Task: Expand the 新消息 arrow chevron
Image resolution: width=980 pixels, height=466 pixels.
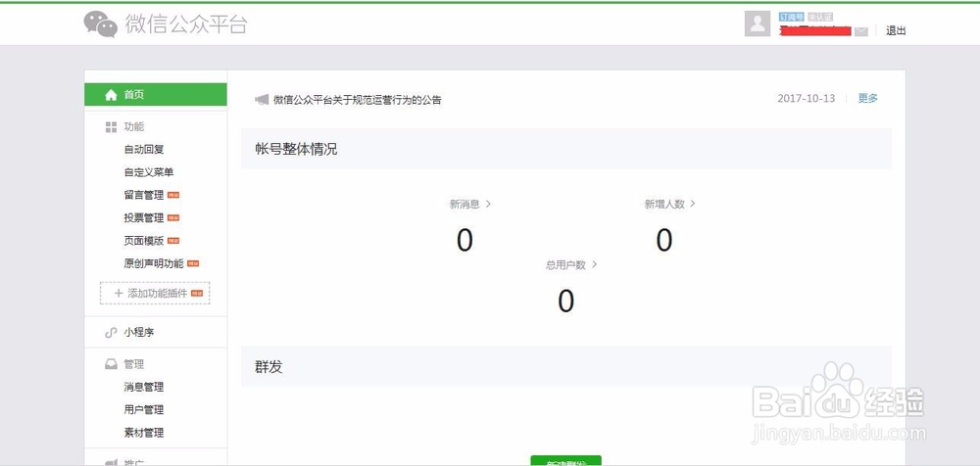Action: point(488,204)
